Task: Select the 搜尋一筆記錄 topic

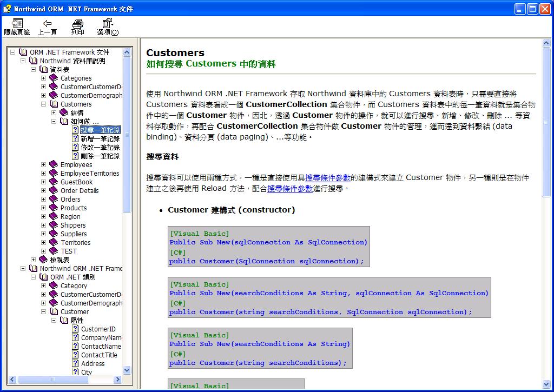Action: click(100, 130)
